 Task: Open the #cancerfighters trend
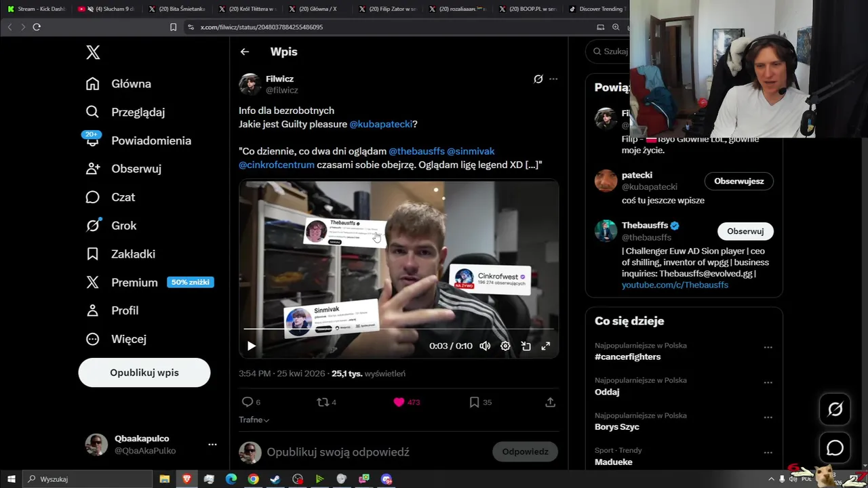click(627, 357)
